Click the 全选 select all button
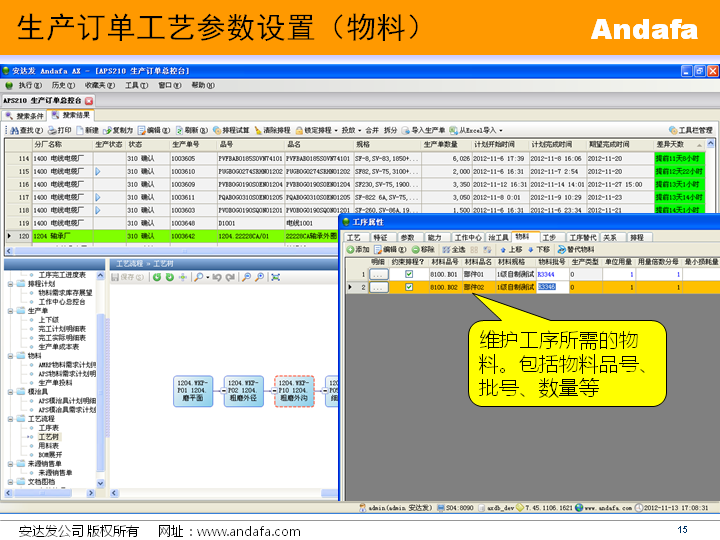Image resolution: width=720 pixels, height=540 pixels. tap(452, 249)
